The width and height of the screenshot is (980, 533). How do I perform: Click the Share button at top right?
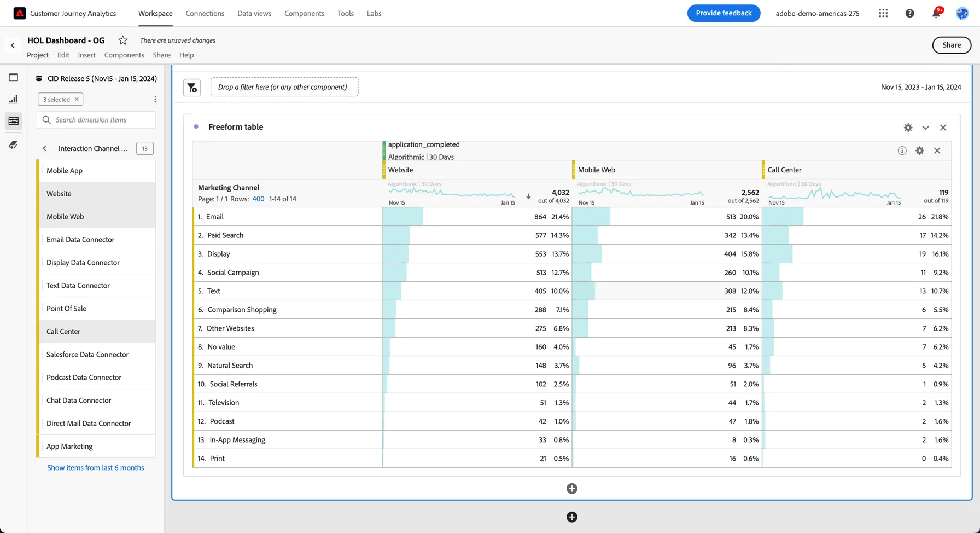(x=952, y=45)
